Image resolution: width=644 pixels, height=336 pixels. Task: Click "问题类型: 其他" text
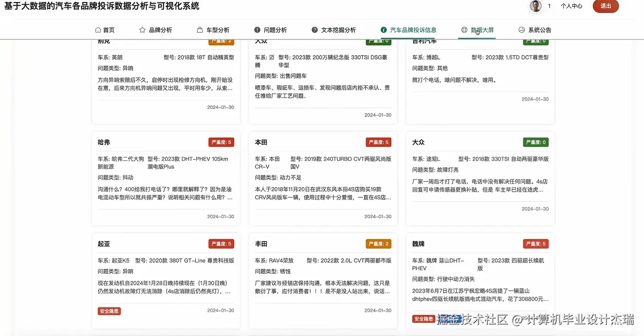430,68
